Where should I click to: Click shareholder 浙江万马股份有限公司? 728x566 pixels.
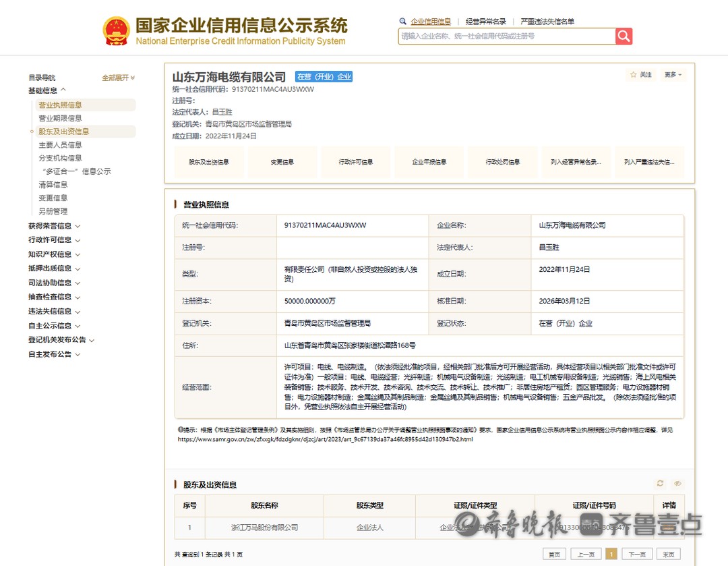pyautogui.click(x=265, y=528)
